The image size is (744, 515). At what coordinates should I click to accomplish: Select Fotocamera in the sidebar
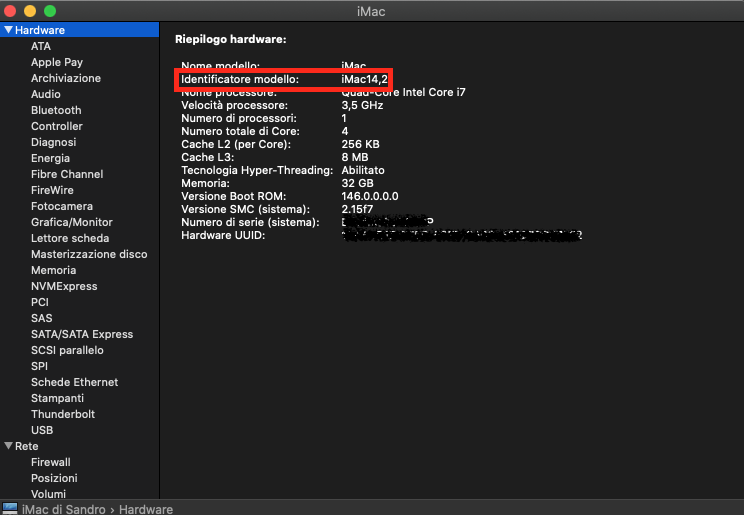click(62, 206)
